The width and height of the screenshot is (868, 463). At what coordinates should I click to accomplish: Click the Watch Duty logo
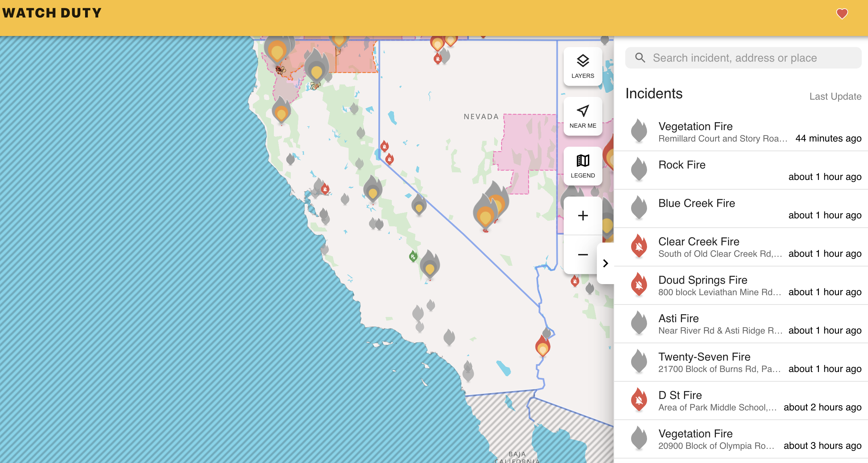click(x=52, y=13)
